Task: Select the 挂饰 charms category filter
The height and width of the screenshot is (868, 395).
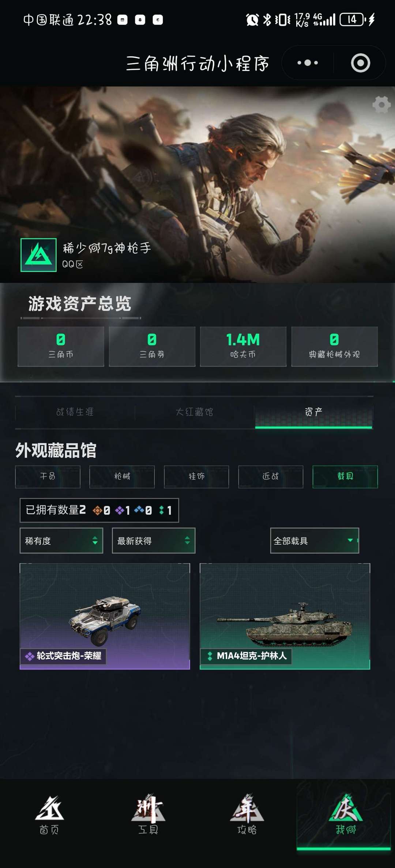Action: click(x=196, y=477)
